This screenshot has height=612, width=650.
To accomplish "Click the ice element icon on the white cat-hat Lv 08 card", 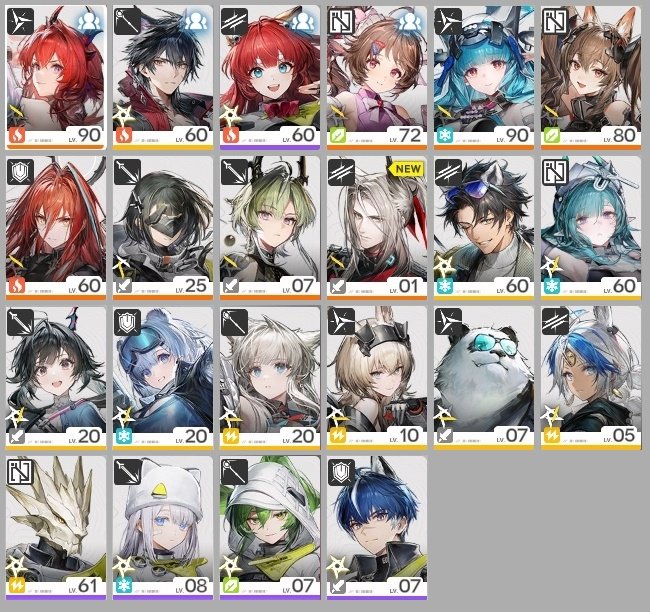I will 124,586.
